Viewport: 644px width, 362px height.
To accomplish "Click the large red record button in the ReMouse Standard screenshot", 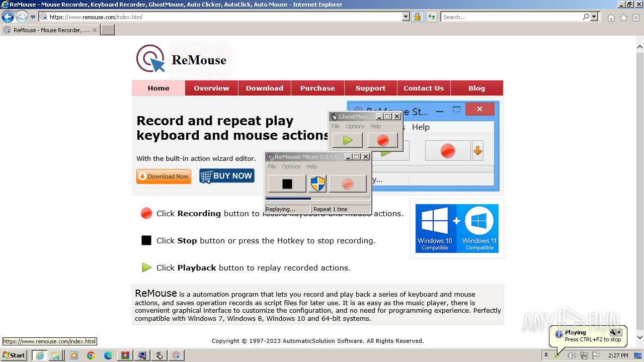I will tap(447, 150).
